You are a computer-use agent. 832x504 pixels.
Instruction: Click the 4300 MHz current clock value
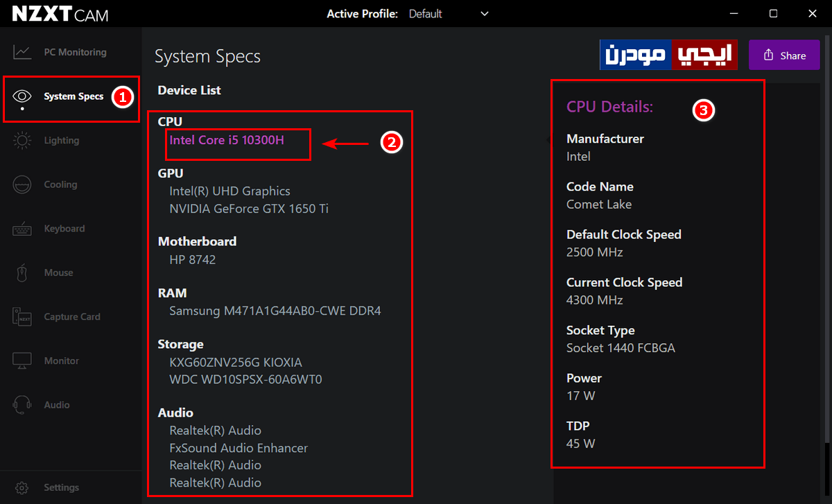595,300
